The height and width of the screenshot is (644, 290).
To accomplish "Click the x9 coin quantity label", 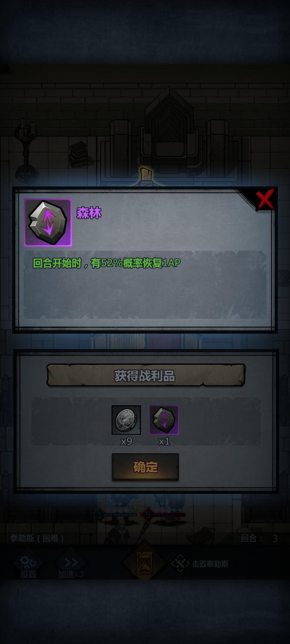I will [x=126, y=442].
